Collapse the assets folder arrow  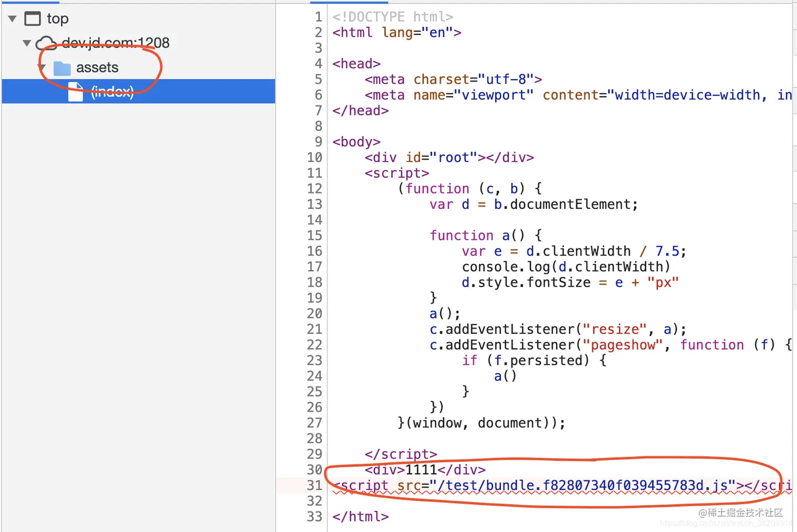(43, 67)
